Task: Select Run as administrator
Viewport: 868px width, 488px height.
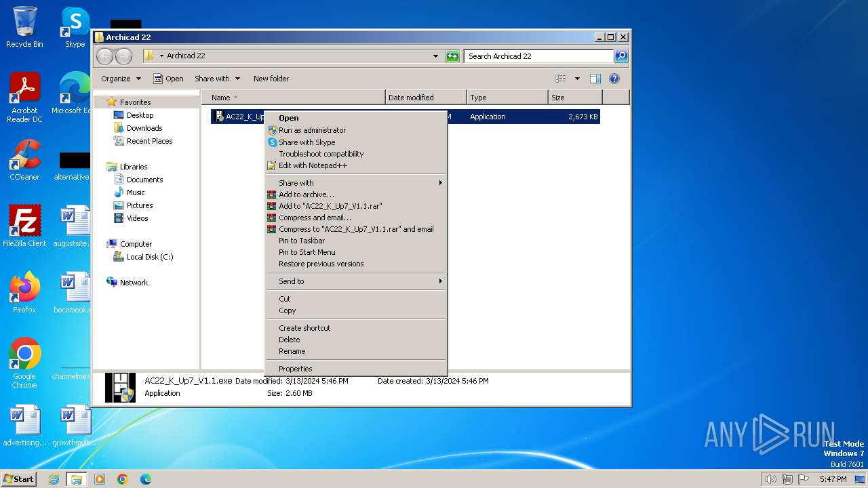Action: pyautogui.click(x=356, y=130)
